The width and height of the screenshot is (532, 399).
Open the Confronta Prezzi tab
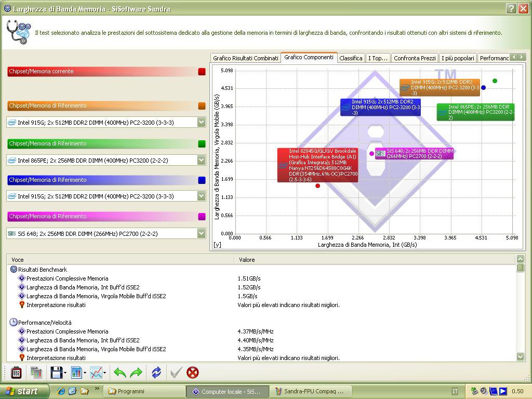click(x=414, y=58)
